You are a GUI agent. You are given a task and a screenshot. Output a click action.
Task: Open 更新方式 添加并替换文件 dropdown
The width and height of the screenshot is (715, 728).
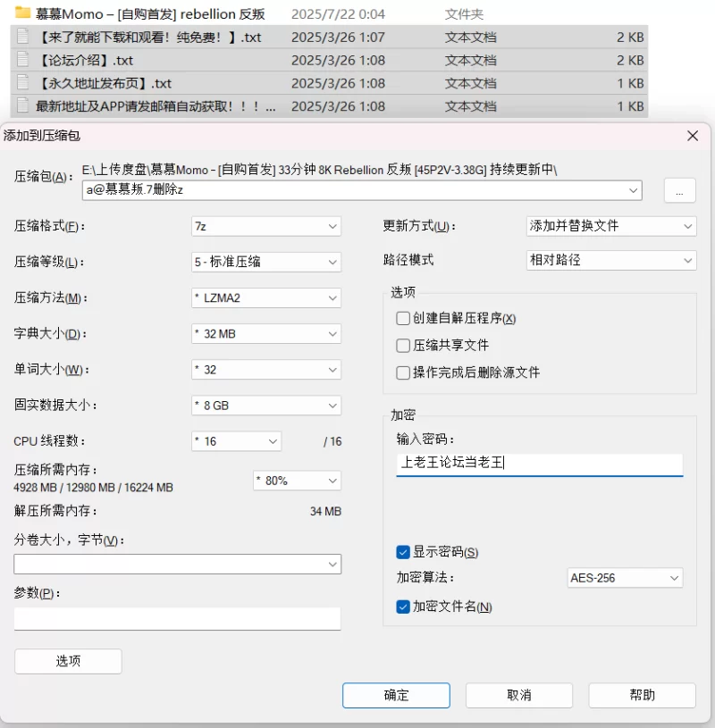tap(611, 226)
